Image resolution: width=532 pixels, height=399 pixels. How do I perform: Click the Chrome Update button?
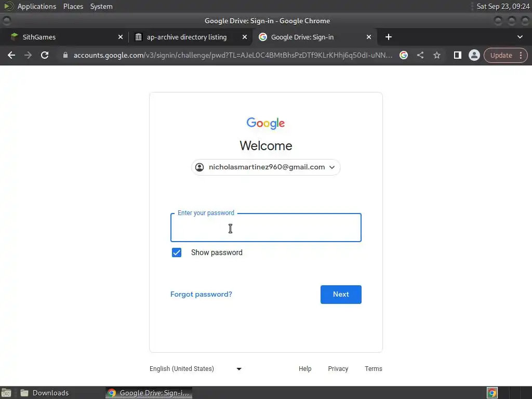click(505, 55)
